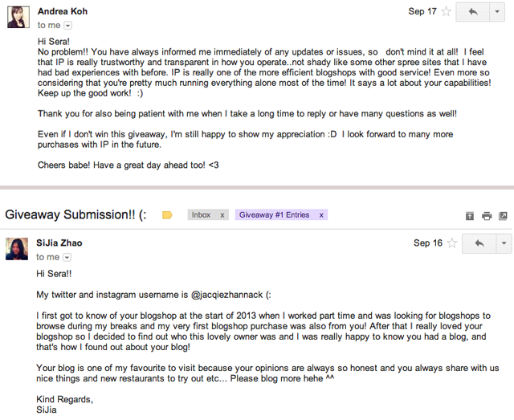
Task: Click the Inbox label tag
Action: [202, 215]
